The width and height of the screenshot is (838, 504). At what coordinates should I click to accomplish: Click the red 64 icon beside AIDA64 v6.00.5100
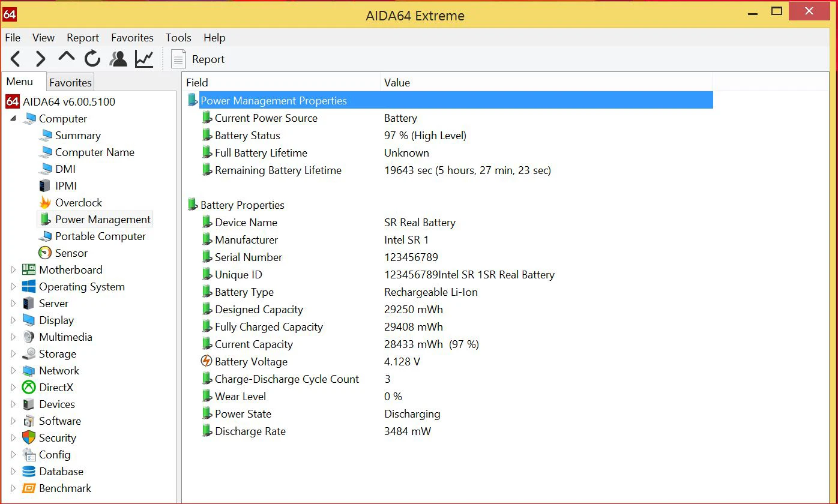point(13,101)
